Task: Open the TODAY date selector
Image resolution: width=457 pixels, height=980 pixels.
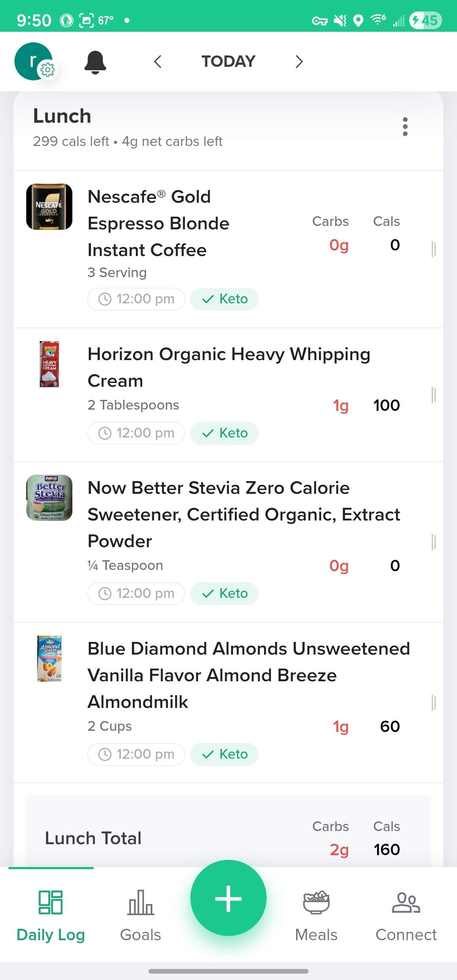Action: coord(228,62)
